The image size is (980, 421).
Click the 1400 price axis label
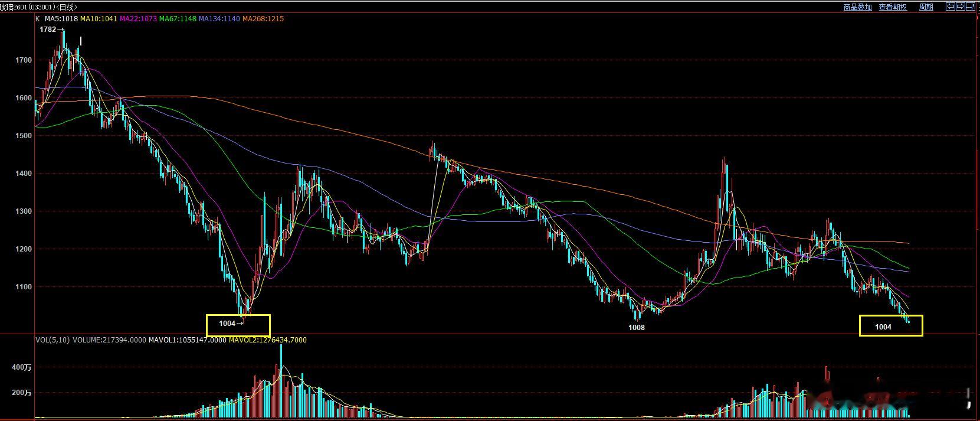coord(24,174)
